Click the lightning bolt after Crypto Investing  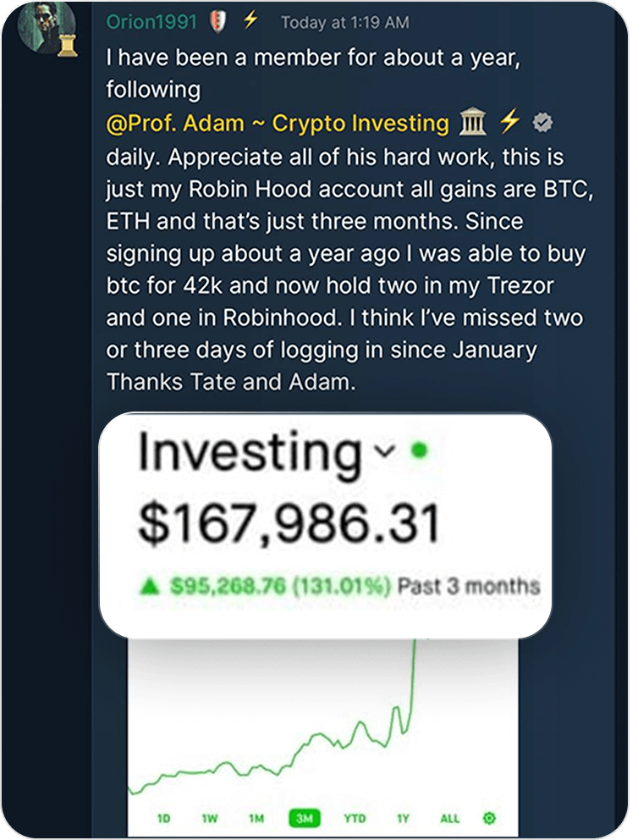pyautogui.click(x=509, y=124)
